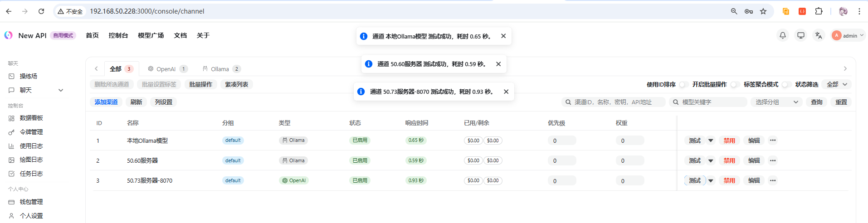Toggle the 使用ID排序 switch
Image resolution: width=868 pixels, height=223 pixels.
pos(683,85)
